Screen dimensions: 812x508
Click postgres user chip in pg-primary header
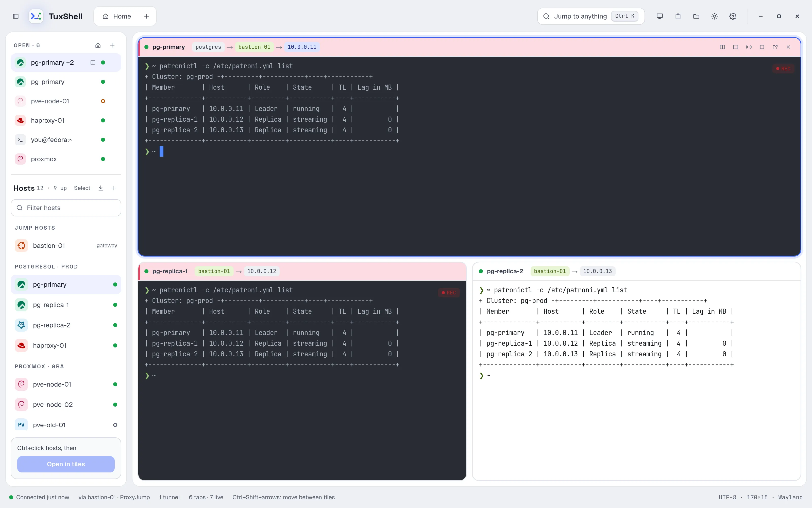pyautogui.click(x=208, y=47)
